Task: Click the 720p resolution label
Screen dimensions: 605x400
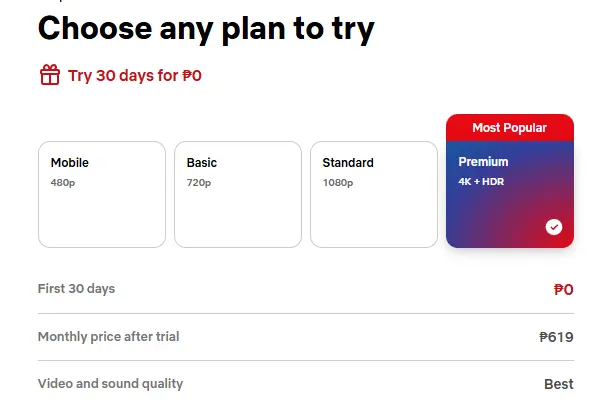Action: (x=199, y=182)
